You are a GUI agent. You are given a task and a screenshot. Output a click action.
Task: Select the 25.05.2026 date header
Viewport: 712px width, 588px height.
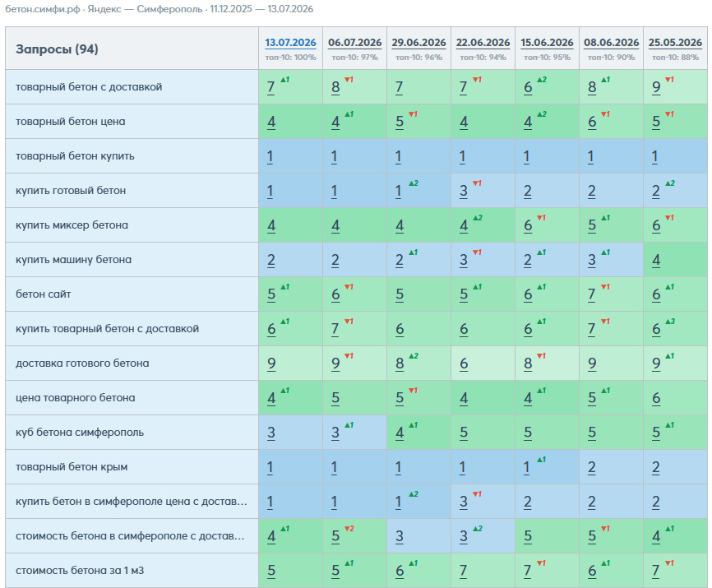[x=675, y=43]
